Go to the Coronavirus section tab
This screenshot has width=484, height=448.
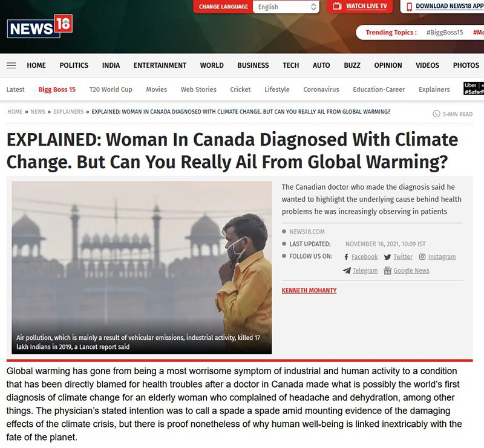click(x=321, y=89)
